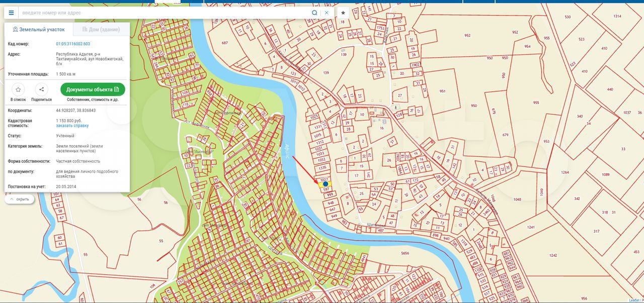Select parcel 5656 on the map
This screenshot has height=303, width=644.
(405, 254)
